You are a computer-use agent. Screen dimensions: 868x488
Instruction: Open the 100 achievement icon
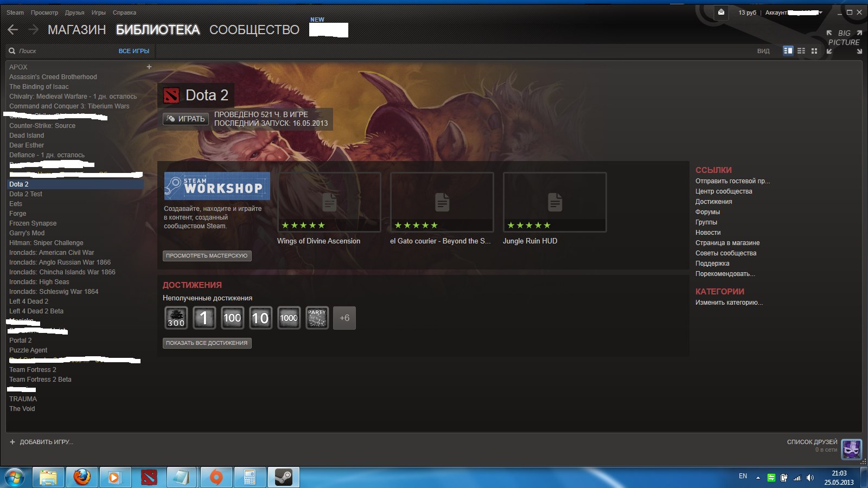[232, 318]
